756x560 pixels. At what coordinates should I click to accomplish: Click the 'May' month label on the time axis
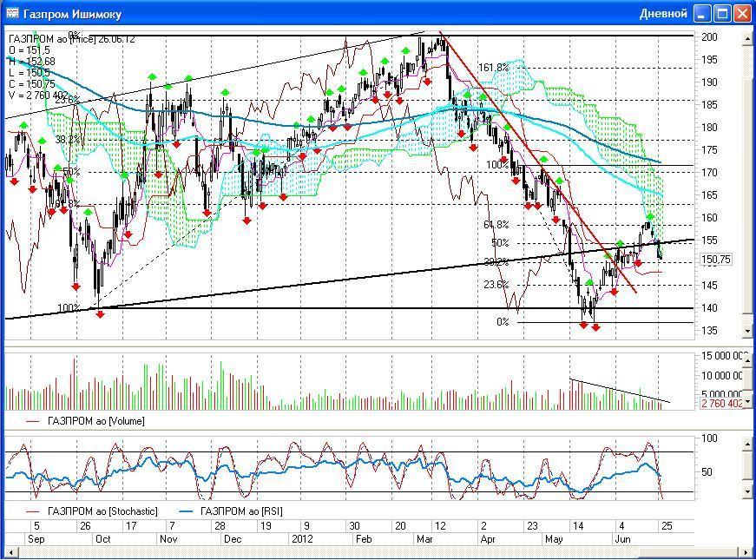pos(554,539)
